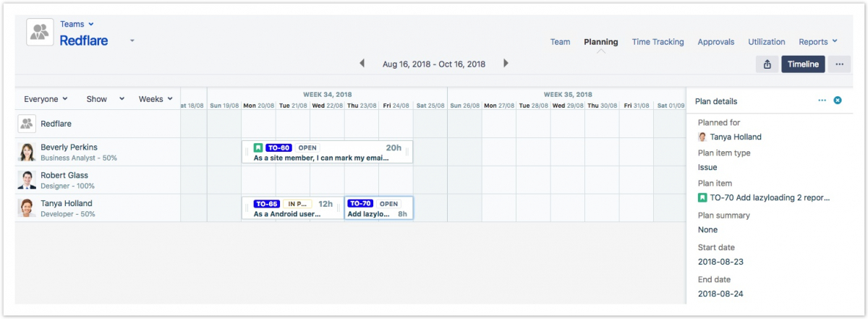
Task: Open the TO-70 plan item link
Action: [x=769, y=197]
